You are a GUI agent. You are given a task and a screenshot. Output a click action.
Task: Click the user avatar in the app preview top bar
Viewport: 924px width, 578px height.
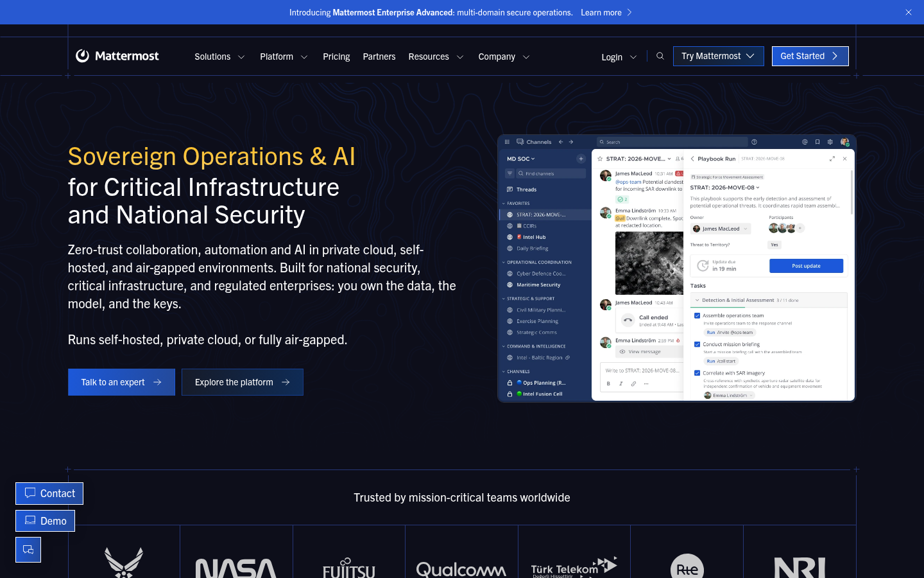pyautogui.click(x=844, y=142)
